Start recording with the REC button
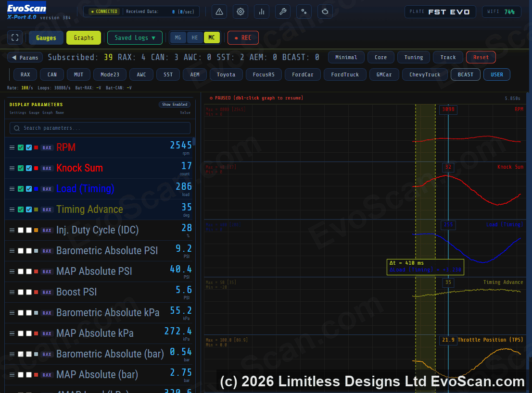532x393 pixels. coord(243,37)
